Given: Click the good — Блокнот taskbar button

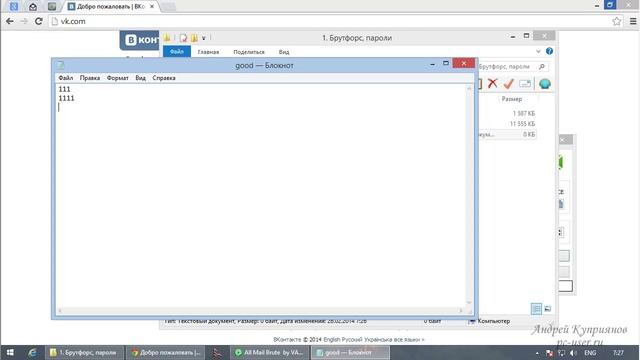Looking at the screenshot, I should [350, 353].
